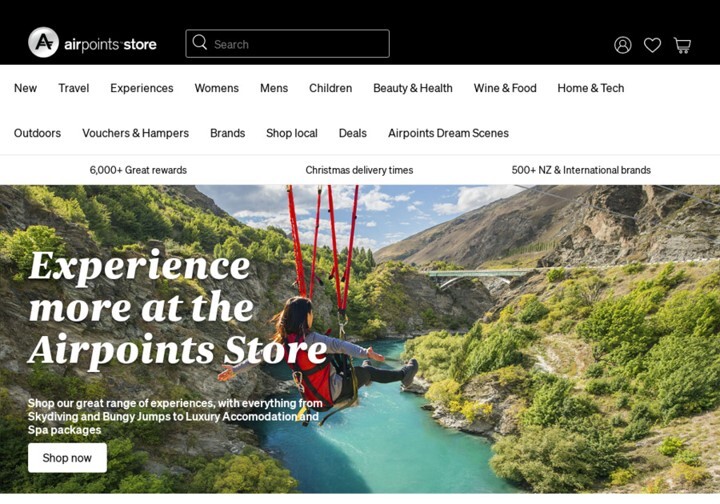
Task: Open the user account icon
Action: click(x=623, y=45)
